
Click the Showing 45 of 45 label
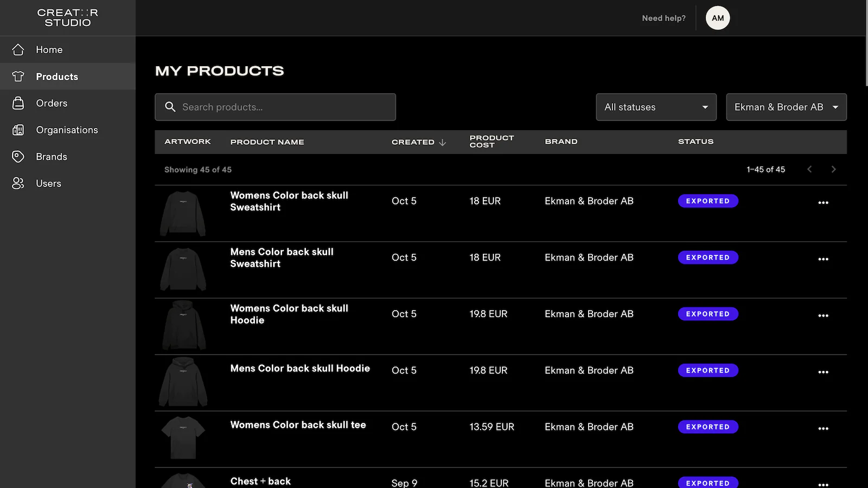(198, 170)
